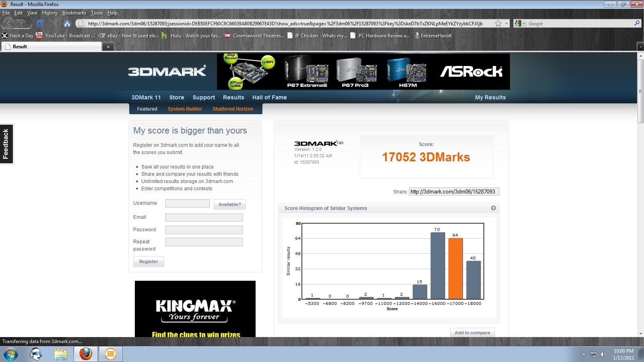This screenshot has height=362, width=644.
Task: Click the Firefox back navigation arrow
Action: pos(9,23)
